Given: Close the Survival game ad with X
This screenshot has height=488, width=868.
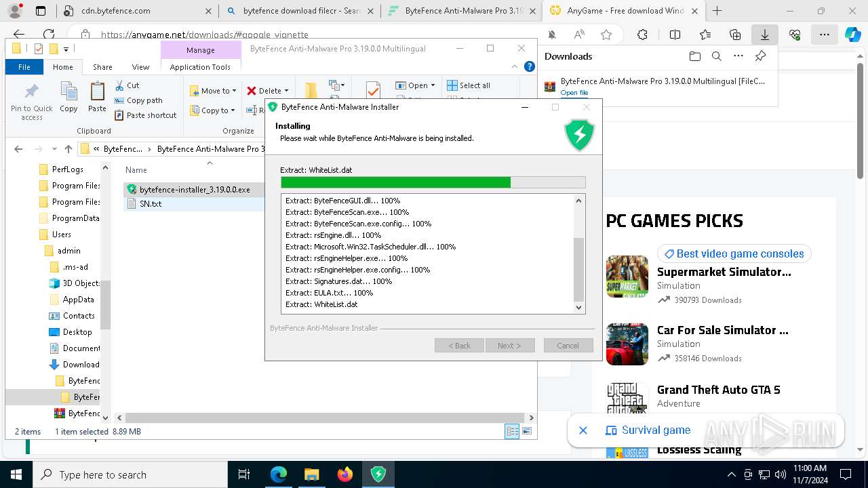Looking at the screenshot, I should click(x=583, y=430).
